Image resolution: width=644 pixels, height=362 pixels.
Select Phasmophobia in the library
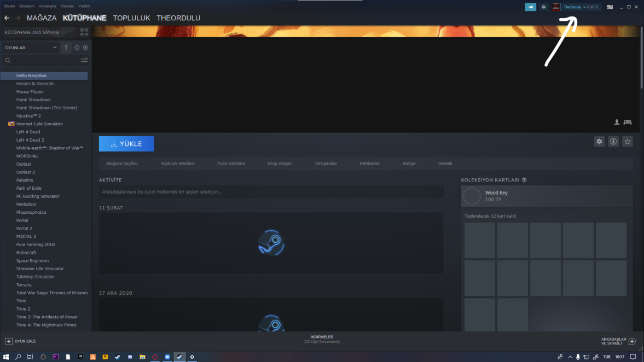point(31,212)
